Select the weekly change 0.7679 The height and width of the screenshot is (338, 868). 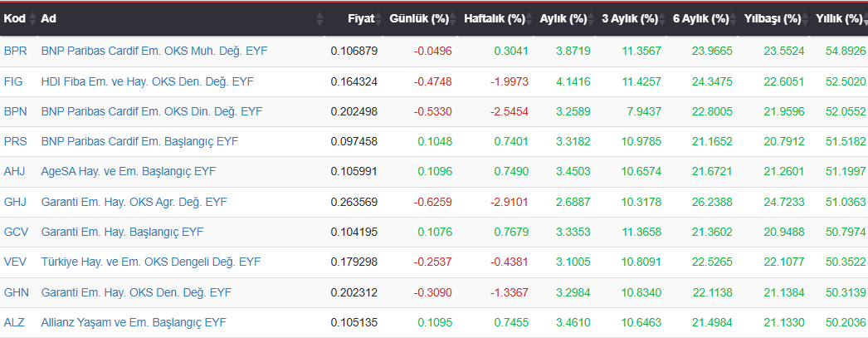[x=511, y=232]
